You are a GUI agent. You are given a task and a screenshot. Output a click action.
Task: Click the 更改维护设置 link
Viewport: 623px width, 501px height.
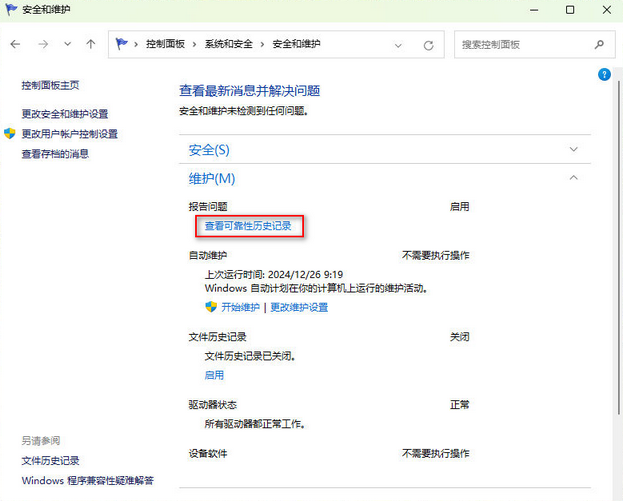(299, 307)
